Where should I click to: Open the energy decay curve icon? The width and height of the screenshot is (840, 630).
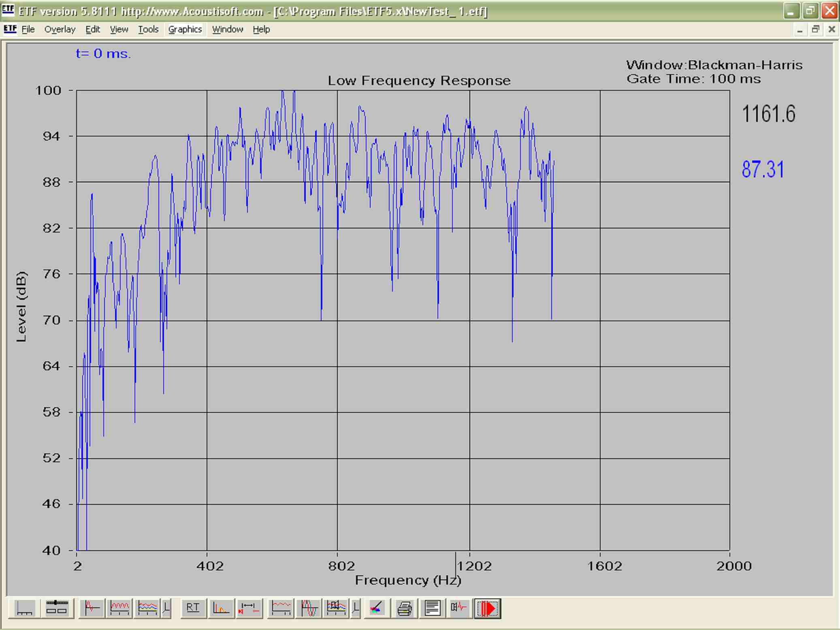[221, 609]
